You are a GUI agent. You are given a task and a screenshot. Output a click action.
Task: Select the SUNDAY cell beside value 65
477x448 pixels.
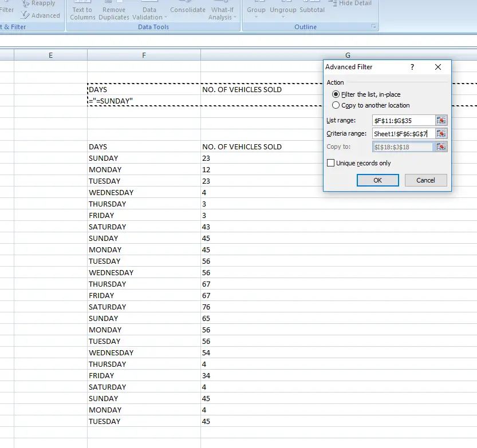coord(144,319)
